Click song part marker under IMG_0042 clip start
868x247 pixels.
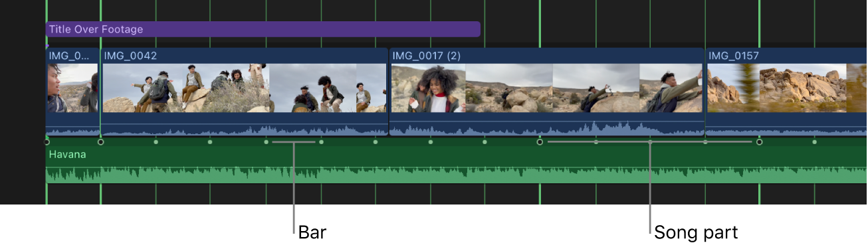(x=100, y=141)
